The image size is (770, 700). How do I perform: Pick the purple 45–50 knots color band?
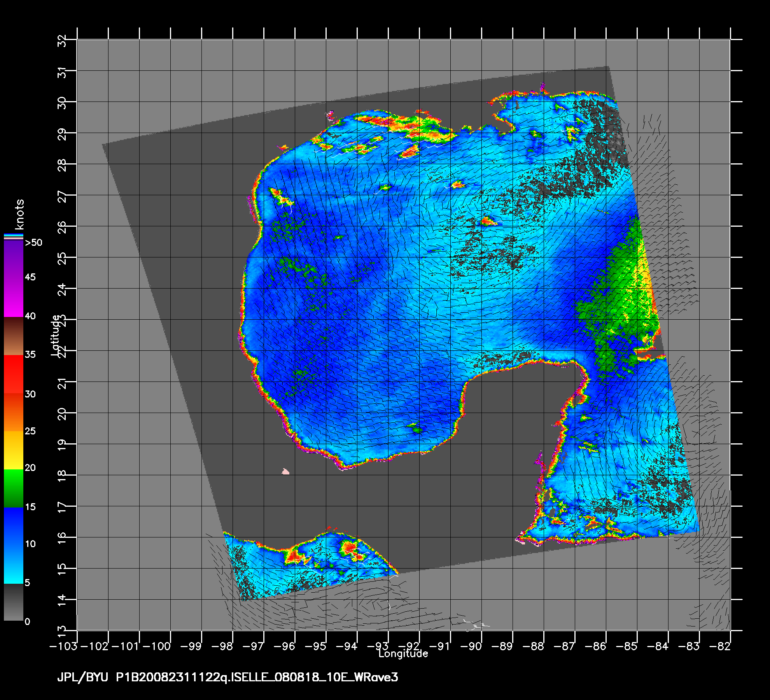[x=14, y=259]
